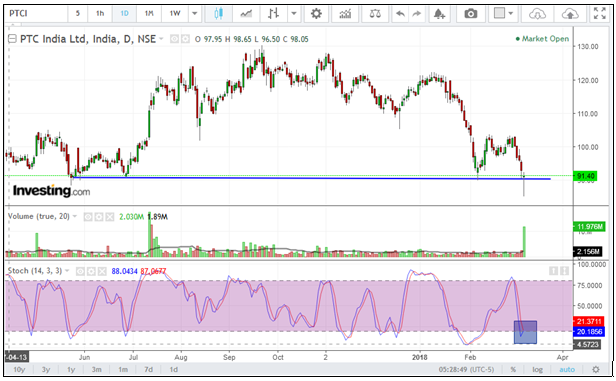Image resolution: width=616 pixels, height=381 pixels.
Task: Toggle log scale at the bottom
Action: [537, 370]
